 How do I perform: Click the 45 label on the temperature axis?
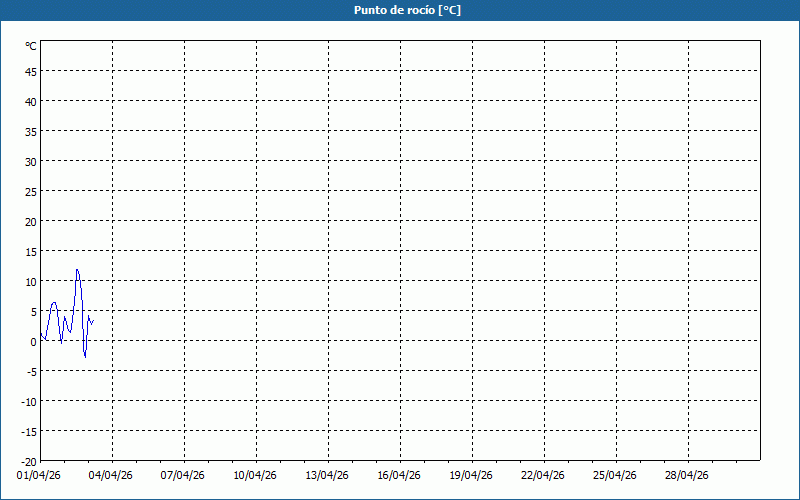(x=31, y=71)
